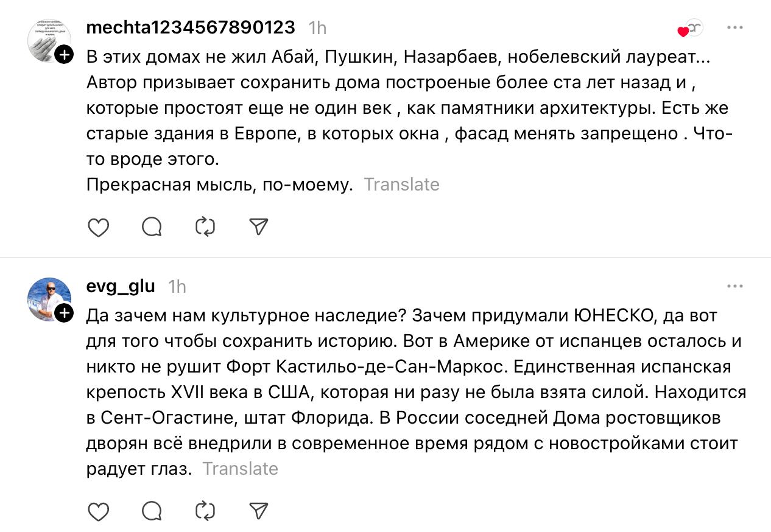Follow mechta1234567890123 using the plus badge
This screenshot has width=771, height=532.
[x=65, y=55]
